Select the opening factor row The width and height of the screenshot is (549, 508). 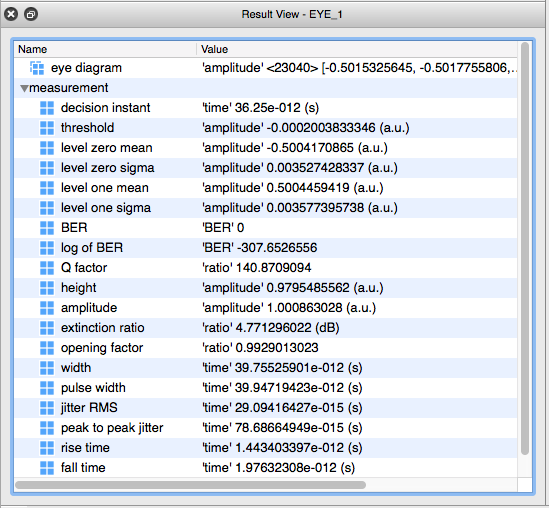point(266,348)
